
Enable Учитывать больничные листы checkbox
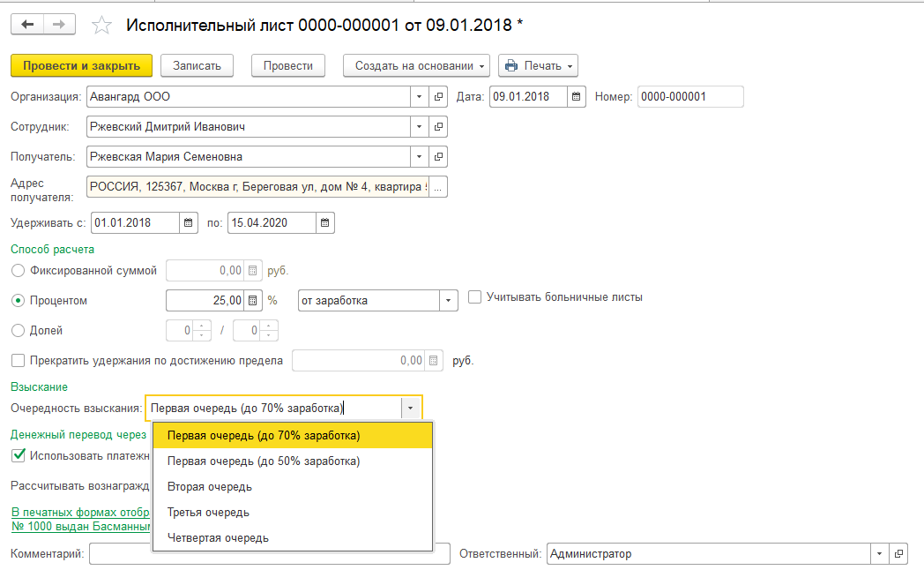pos(474,297)
